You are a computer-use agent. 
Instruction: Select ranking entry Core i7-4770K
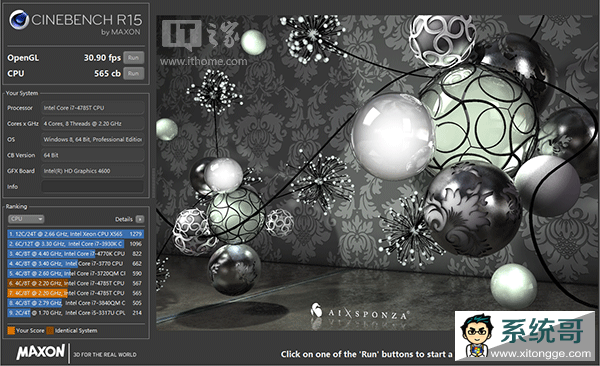[75, 253]
